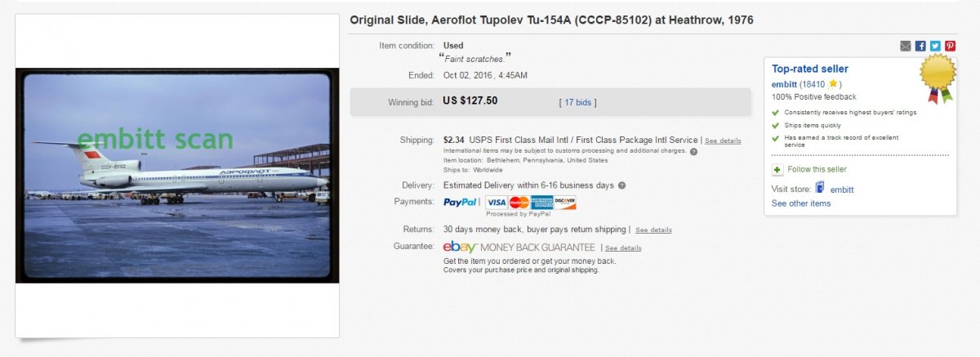
Task: Click the Follow this seller link
Action: coord(817,169)
